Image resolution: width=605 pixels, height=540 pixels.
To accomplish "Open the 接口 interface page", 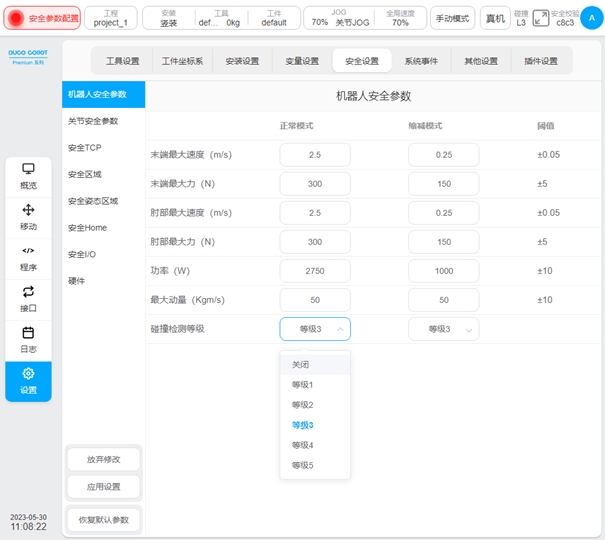I will [x=28, y=299].
